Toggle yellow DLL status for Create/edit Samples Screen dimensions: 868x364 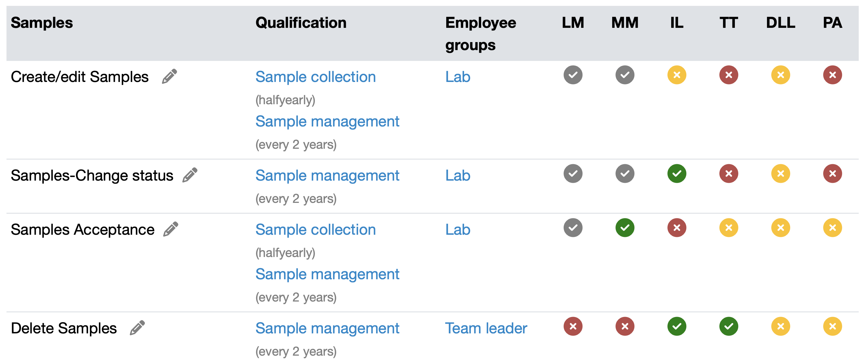[x=780, y=75]
